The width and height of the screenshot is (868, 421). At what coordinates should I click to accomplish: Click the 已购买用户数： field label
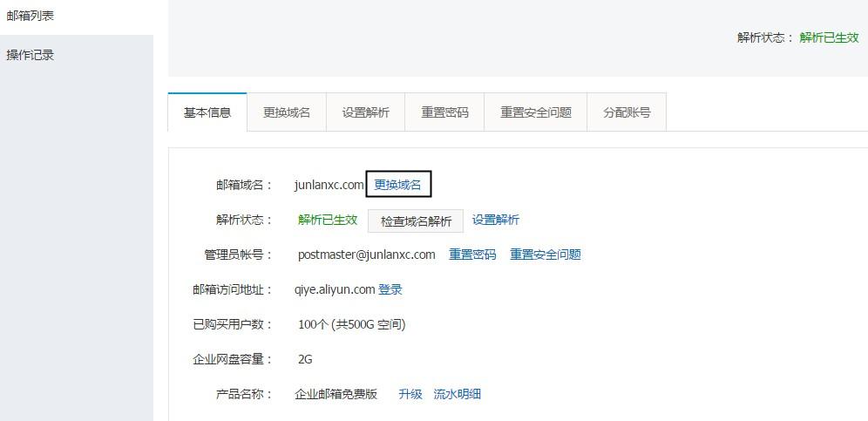tap(233, 324)
